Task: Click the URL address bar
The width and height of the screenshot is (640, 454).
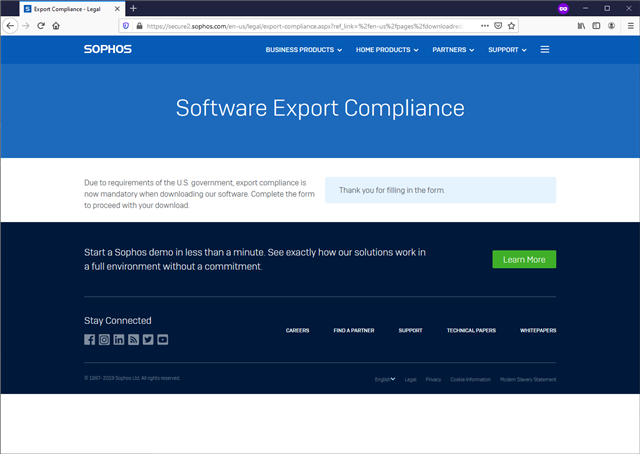Action: coord(304,26)
